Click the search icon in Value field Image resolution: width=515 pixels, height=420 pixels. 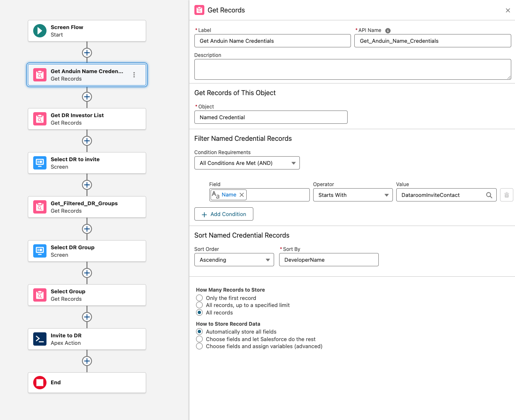pos(489,195)
